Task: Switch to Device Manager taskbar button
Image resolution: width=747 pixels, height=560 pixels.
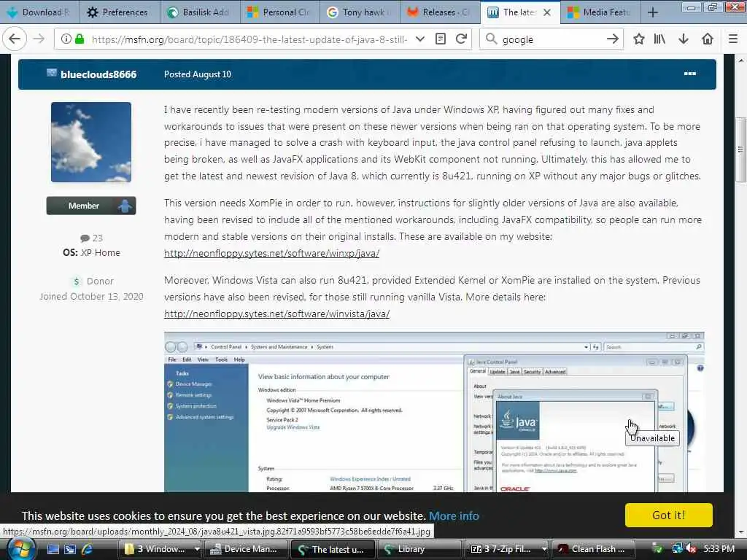Action: tap(247, 549)
